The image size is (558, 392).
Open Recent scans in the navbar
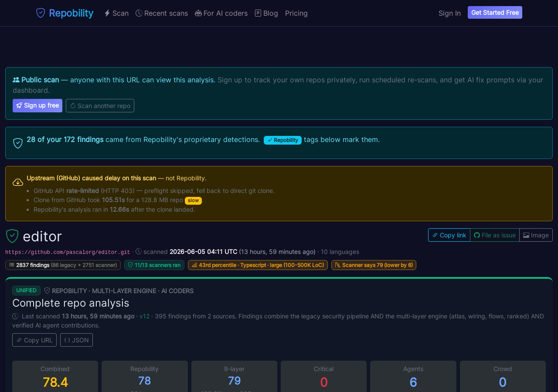tap(162, 13)
